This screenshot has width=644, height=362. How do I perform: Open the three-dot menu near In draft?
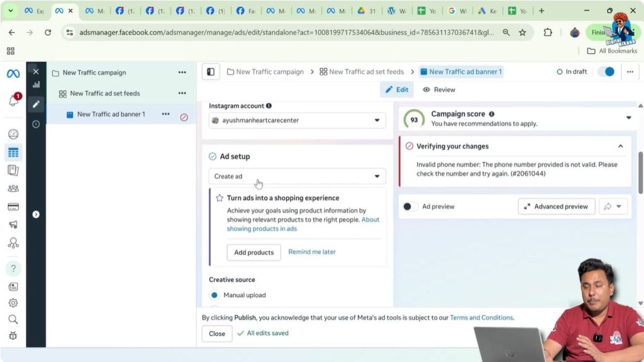click(x=630, y=72)
